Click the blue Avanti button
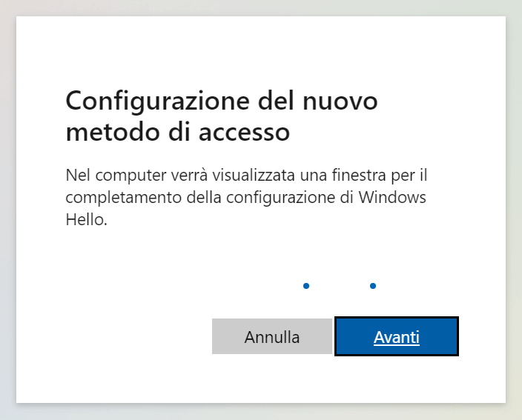This screenshot has width=522, height=420. 397,336
